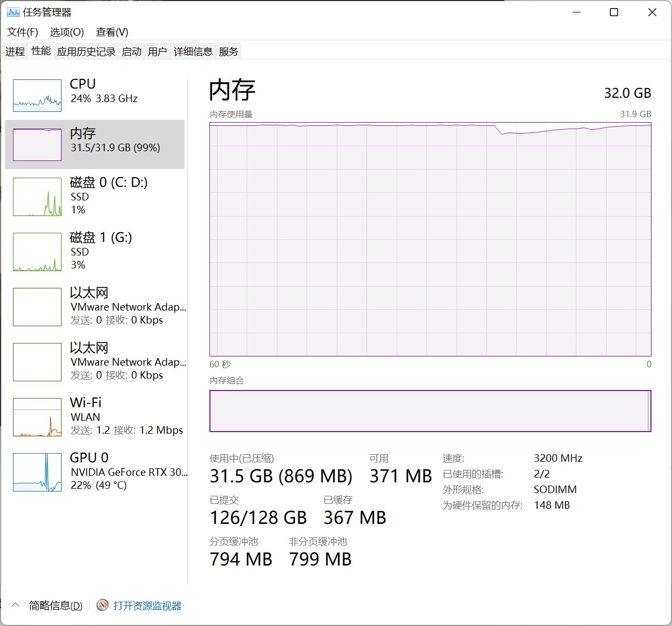Select the 内存 memory graph thumbnail
The width and height of the screenshot is (672, 626).
pyautogui.click(x=37, y=145)
